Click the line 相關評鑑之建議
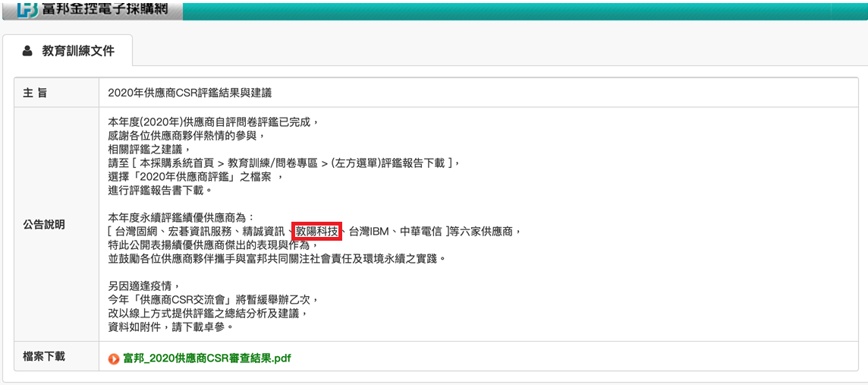The width and height of the screenshot is (868, 385). [149, 150]
